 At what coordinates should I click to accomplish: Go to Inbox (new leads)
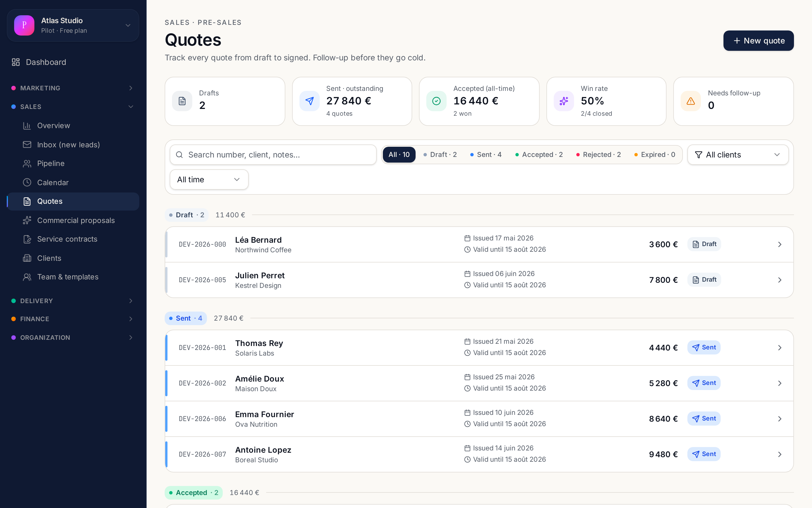73,144
